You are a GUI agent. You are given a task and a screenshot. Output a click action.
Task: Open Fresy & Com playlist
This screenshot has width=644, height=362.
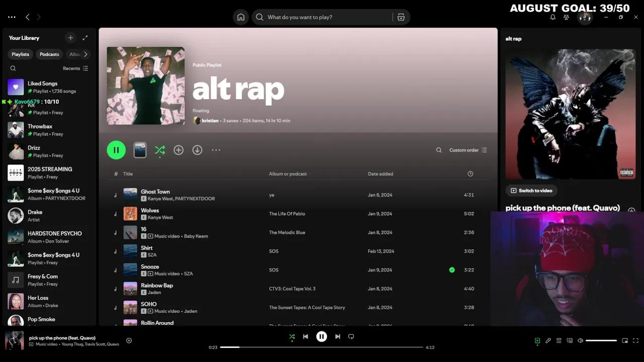pyautogui.click(x=49, y=280)
